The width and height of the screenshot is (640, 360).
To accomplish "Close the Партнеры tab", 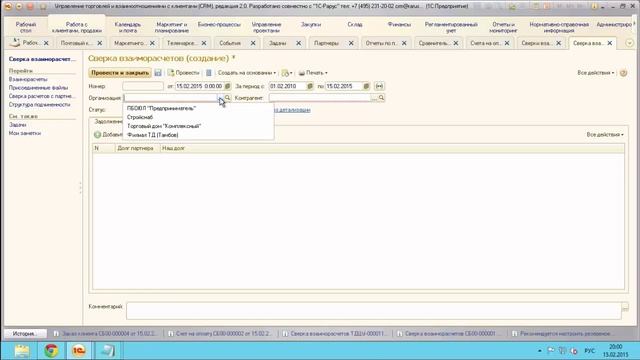I will click(x=351, y=43).
